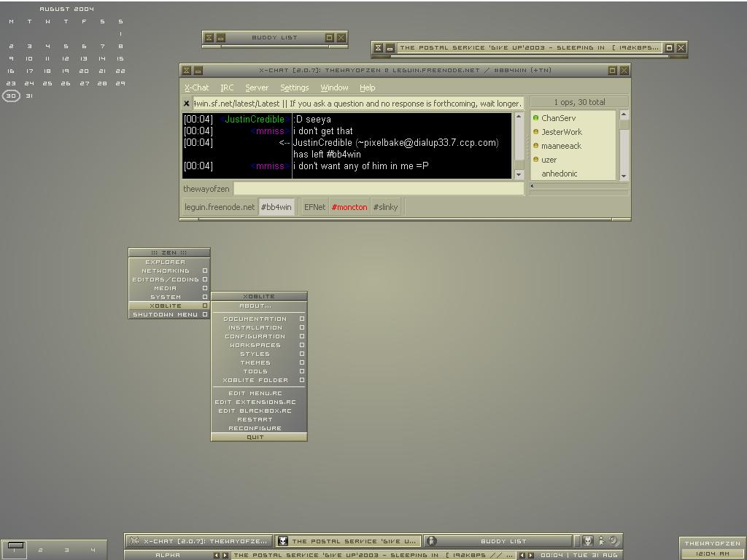This screenshot has width=747, height=560.
Task: Click the status dot next to uzer
Action: pos(535,159)
